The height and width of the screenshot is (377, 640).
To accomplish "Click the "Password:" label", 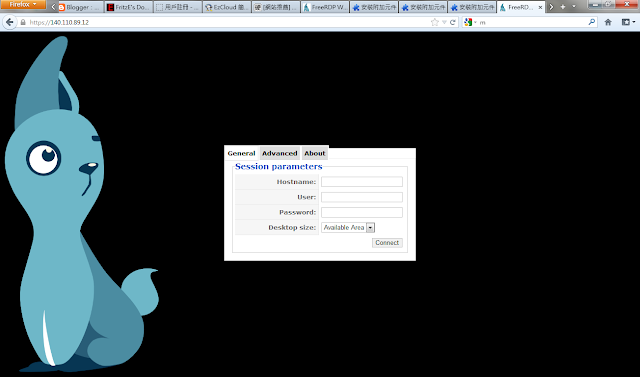I will (298, 212).
